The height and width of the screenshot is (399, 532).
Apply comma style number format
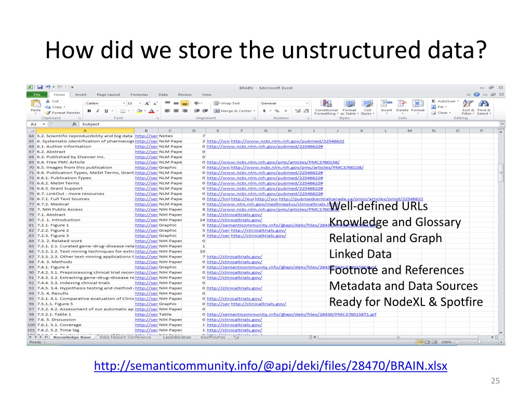coord(286,111)
